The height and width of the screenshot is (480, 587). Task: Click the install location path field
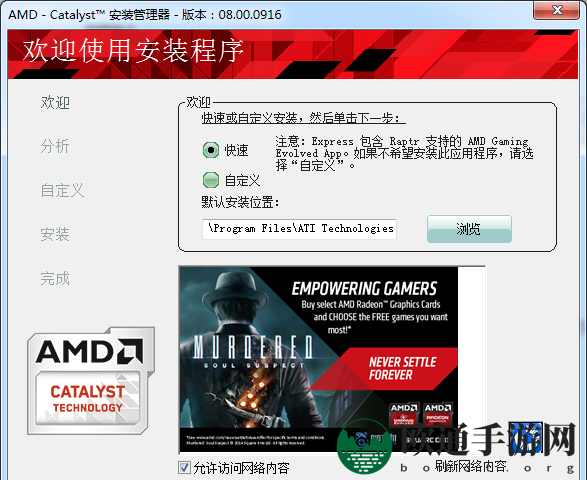(x=299, y=229)
